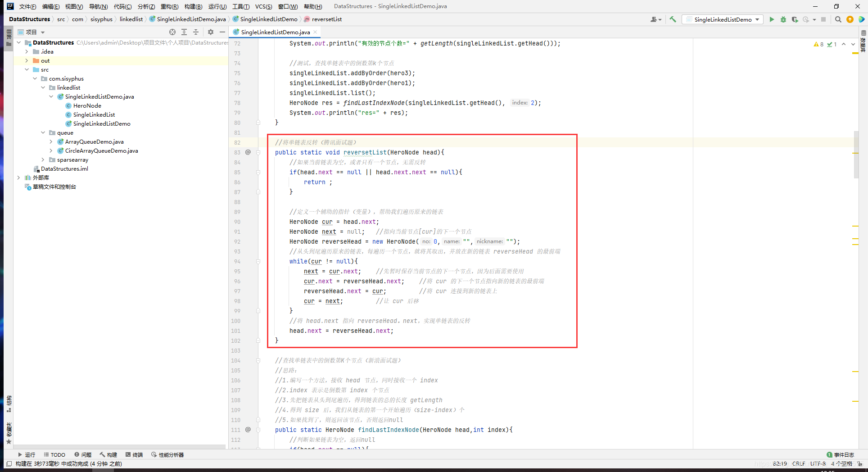Expand the .idea folder
The height and width of the screenshot is (472, 868).
27,51
